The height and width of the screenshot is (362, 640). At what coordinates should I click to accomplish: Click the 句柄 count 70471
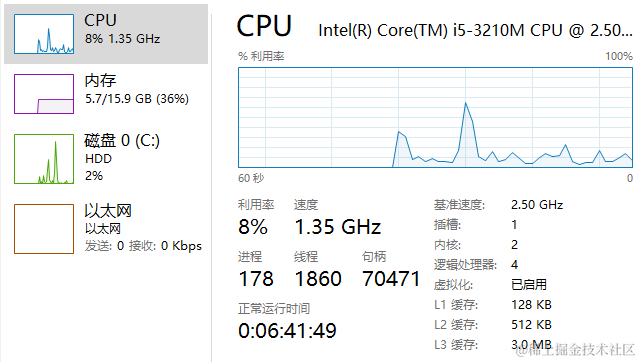(x=391, y=279)
